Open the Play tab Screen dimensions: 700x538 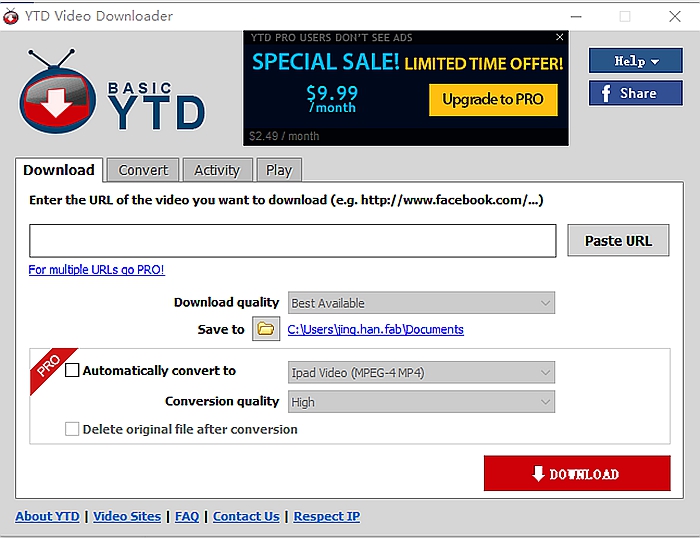[279, 170]
